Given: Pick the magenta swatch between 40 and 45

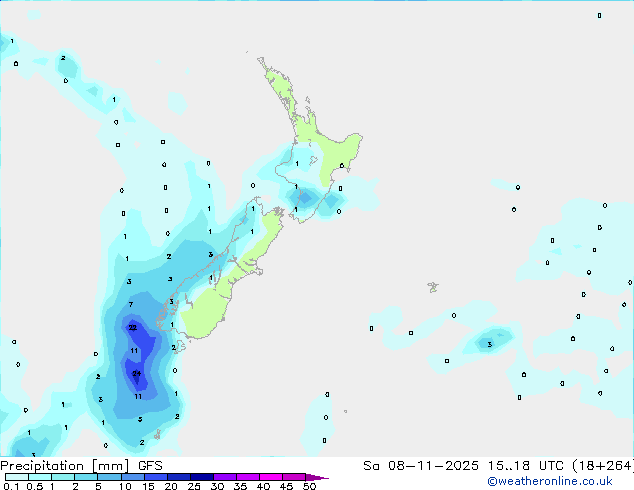Looking at the screenshot, I should 271,477.
